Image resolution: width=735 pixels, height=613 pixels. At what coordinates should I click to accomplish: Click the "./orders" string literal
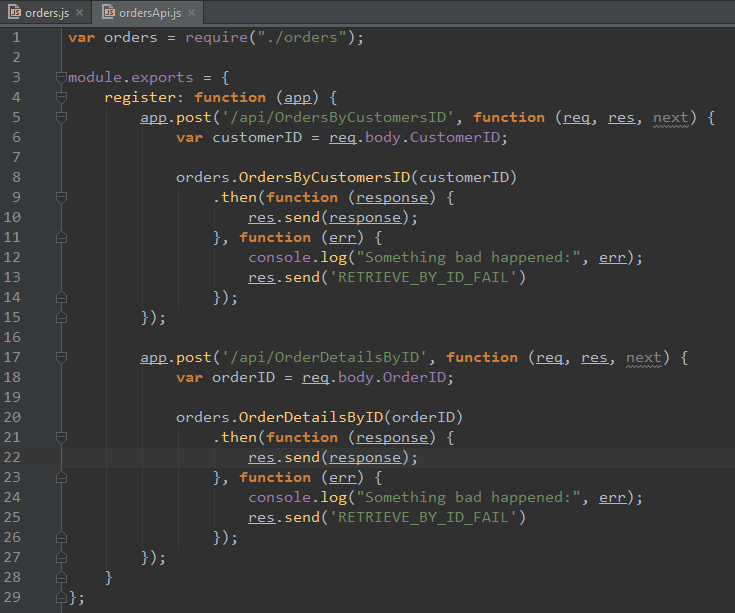pyautogui.click(x=302, y=37)
